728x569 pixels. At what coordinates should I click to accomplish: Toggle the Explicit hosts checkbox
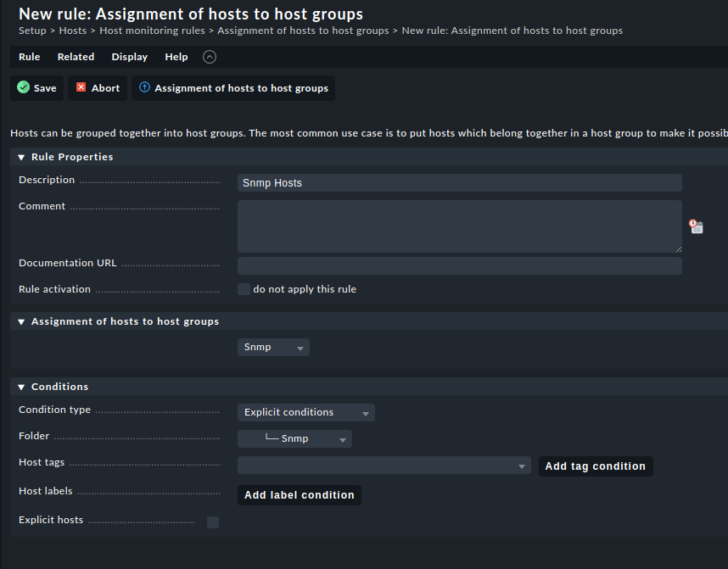tap(213, 522)
